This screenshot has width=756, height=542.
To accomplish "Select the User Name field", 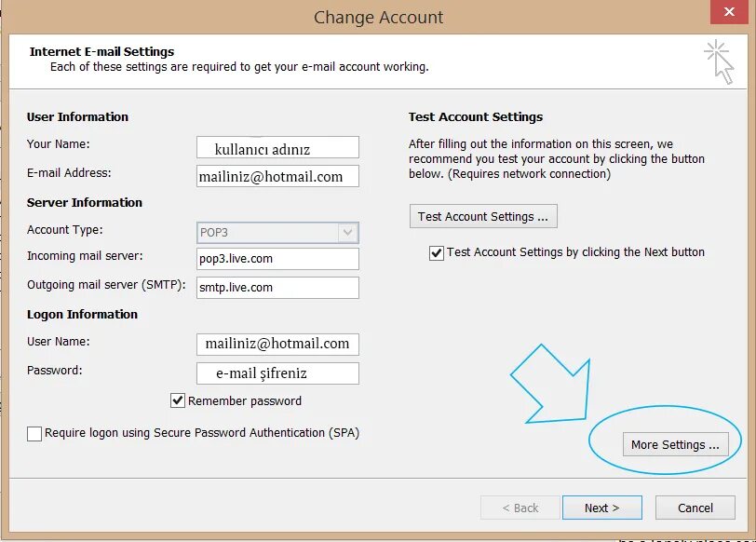I will [276, 344].
